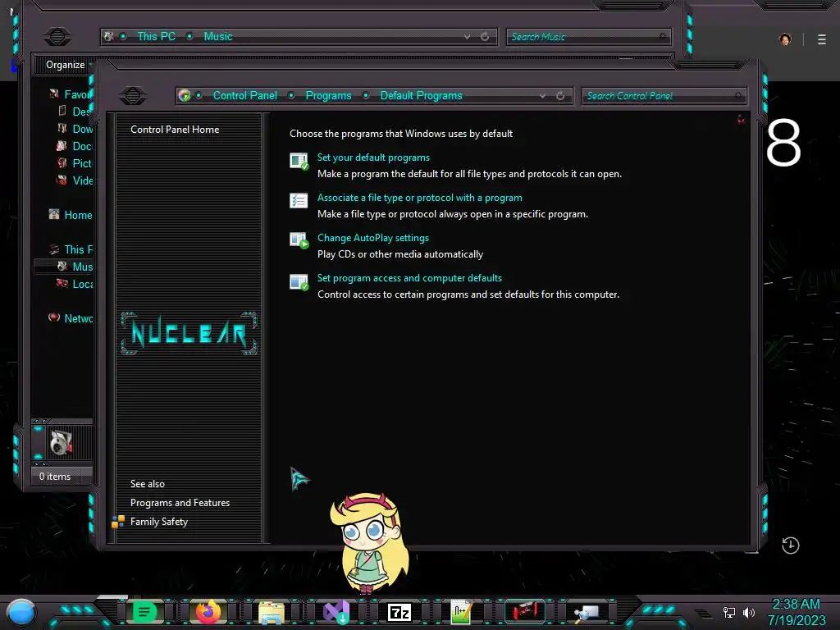Open Programs and Features in See also
This screenshot has width=840, height=630.
(180, 503)
